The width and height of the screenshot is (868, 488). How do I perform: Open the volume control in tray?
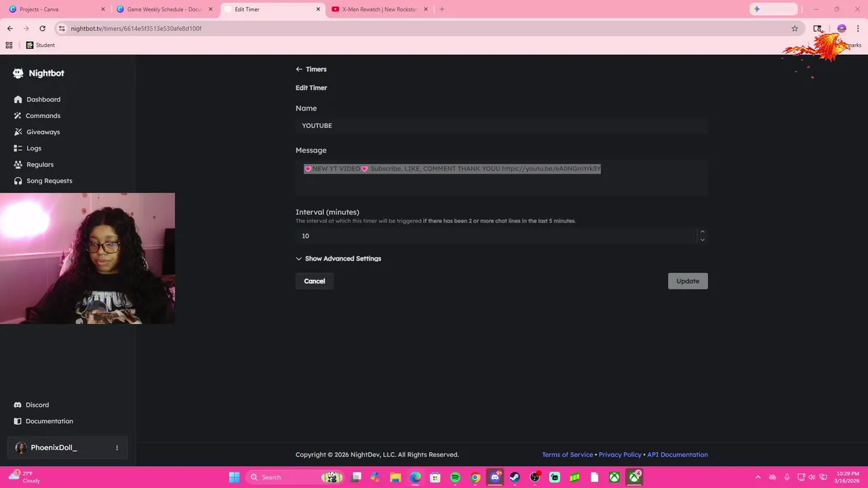812,477
